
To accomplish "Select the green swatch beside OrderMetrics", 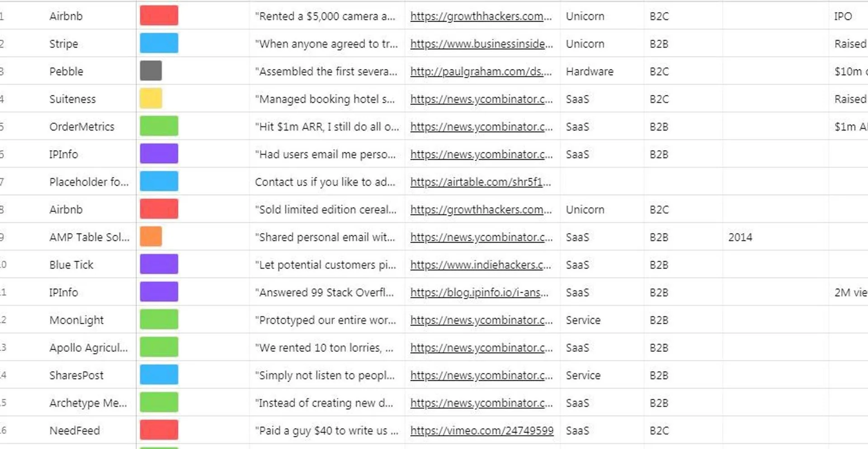I will click(x=159, y=126).
